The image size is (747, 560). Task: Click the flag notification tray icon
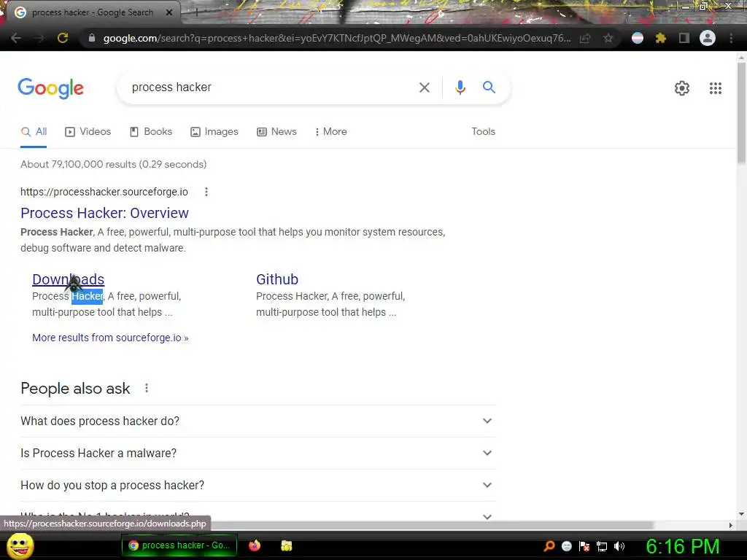pyautogui.click(x=584, y=546)
